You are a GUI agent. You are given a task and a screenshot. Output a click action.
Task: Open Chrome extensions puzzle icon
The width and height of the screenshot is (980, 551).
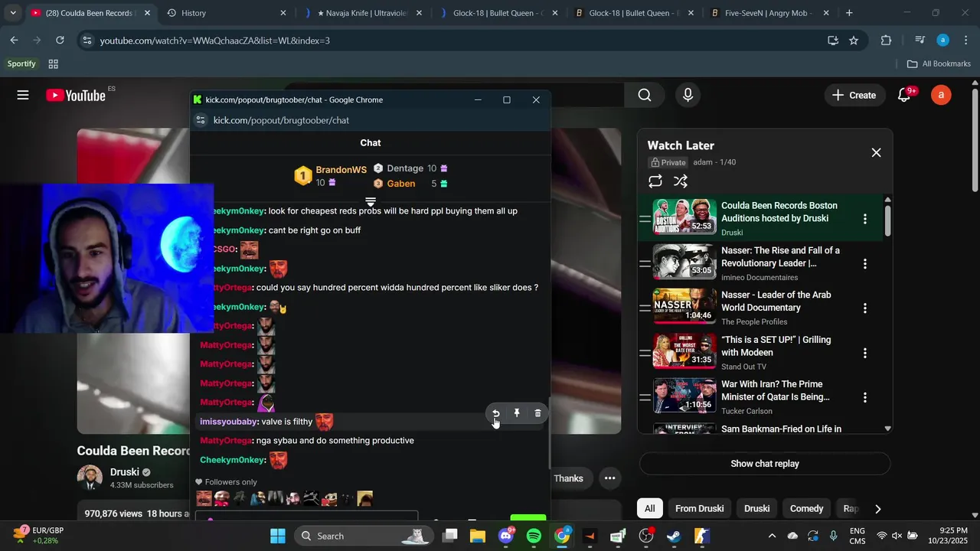[887, 41]
